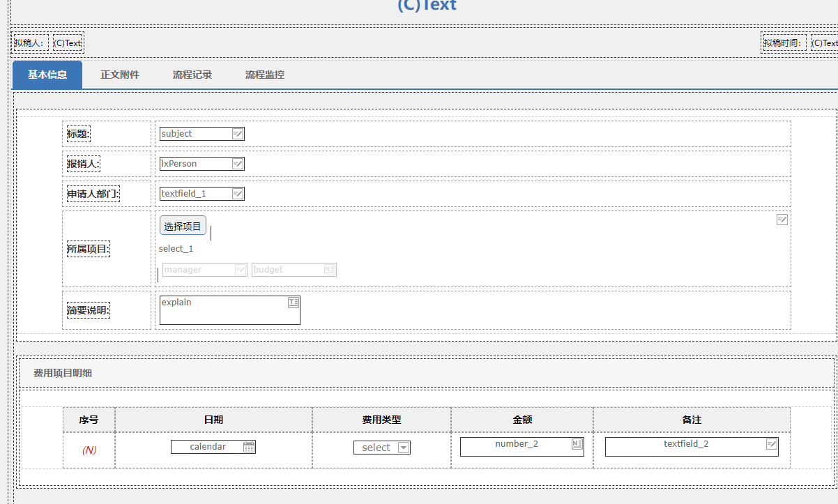Click into the explain text area
The width and height of the screenshot is (838, 504).
tap(230, 310)
